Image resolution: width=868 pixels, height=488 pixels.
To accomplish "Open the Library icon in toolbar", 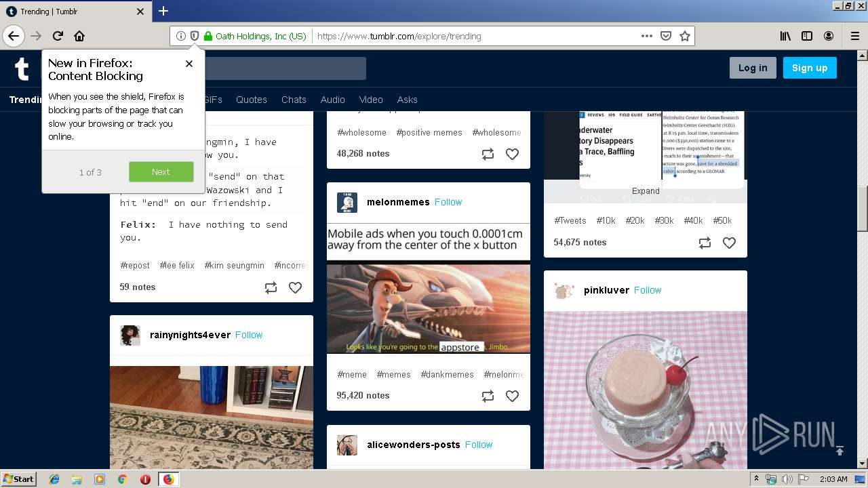I will coord(785,36).
